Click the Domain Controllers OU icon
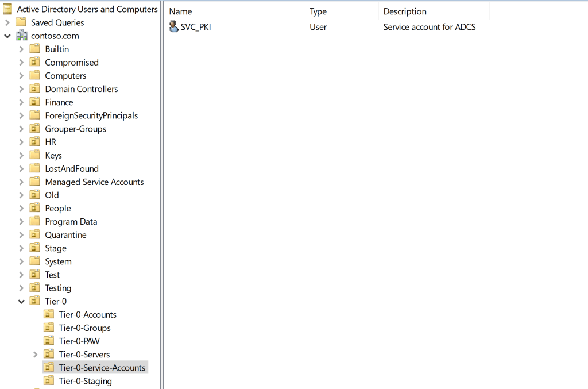The image size is (588, 389). tap(35, 89)
